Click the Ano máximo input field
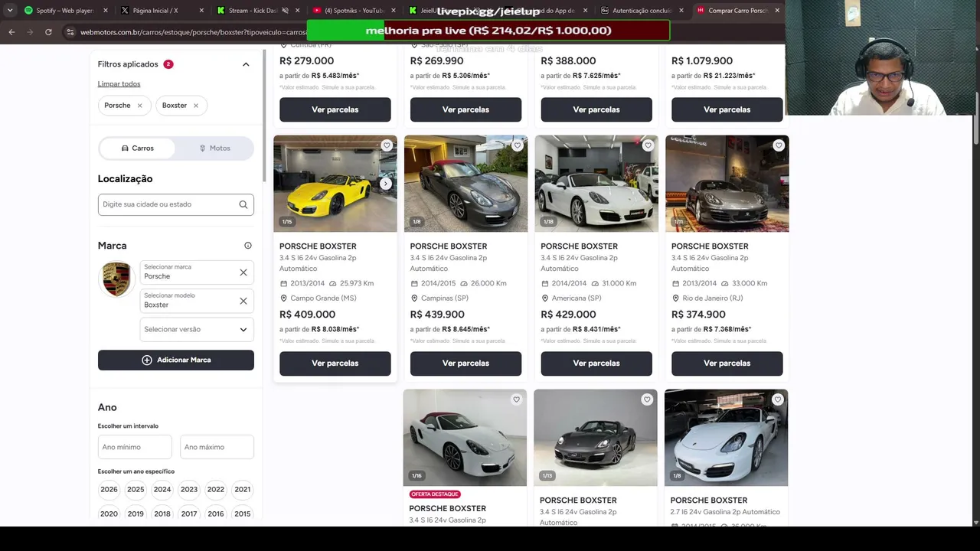The height and width of the screenshot is (551, 980). [217, 447]
